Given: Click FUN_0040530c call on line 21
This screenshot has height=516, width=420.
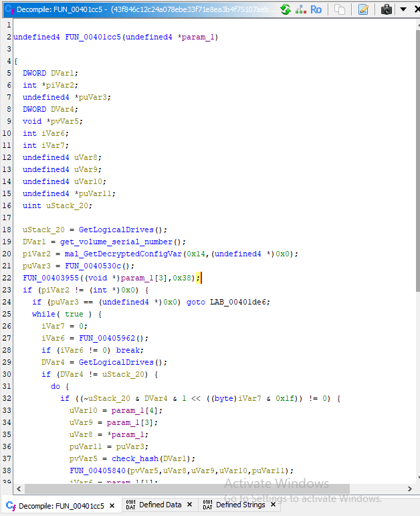Looking at the screenshot, I should click(x=93, y=266).
